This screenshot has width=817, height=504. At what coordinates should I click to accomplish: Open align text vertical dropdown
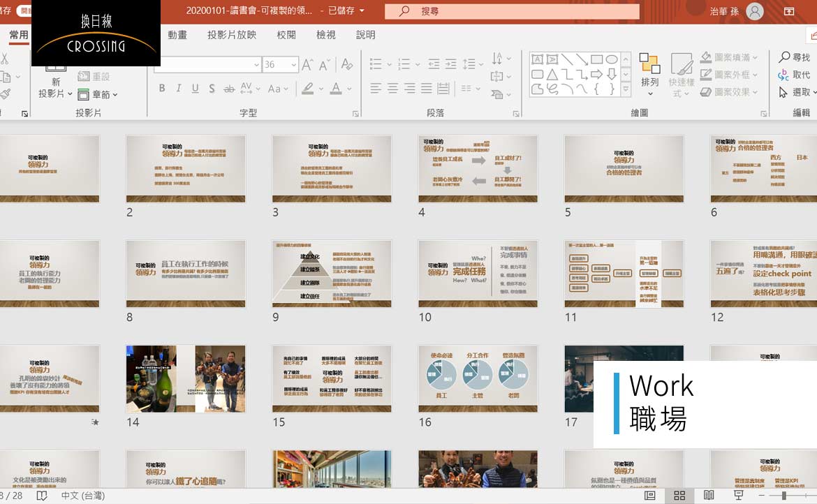point(501,77)
